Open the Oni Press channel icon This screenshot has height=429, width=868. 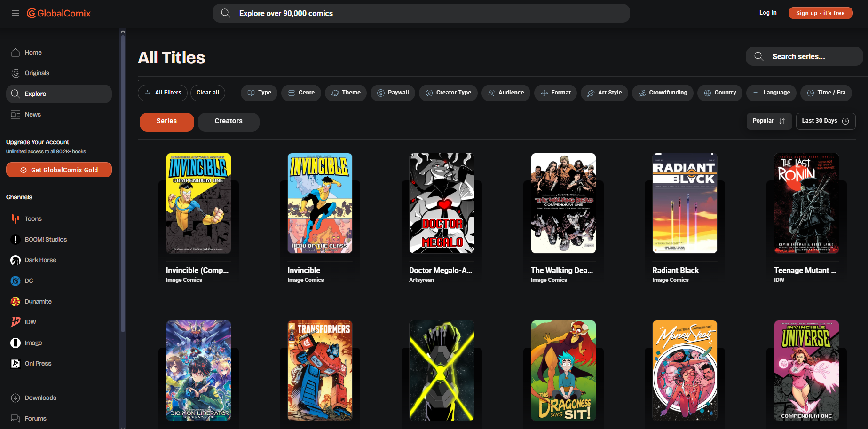pos(16,364)
